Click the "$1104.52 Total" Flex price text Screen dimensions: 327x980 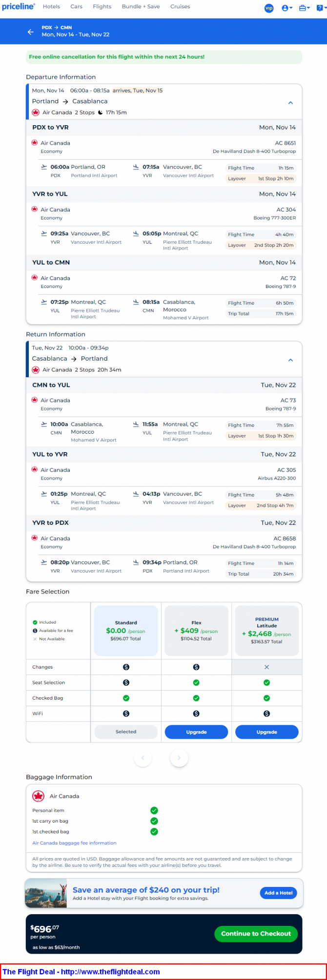[196, 638]
